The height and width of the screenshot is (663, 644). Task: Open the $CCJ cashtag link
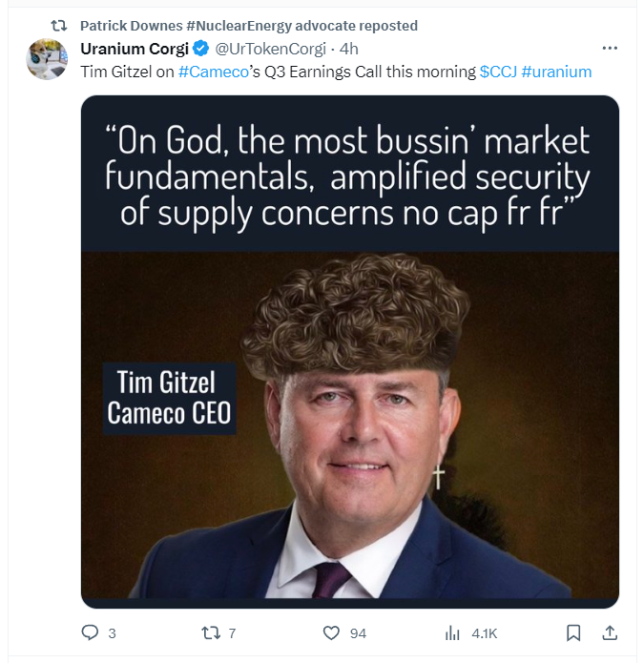[x=498, y=72]
